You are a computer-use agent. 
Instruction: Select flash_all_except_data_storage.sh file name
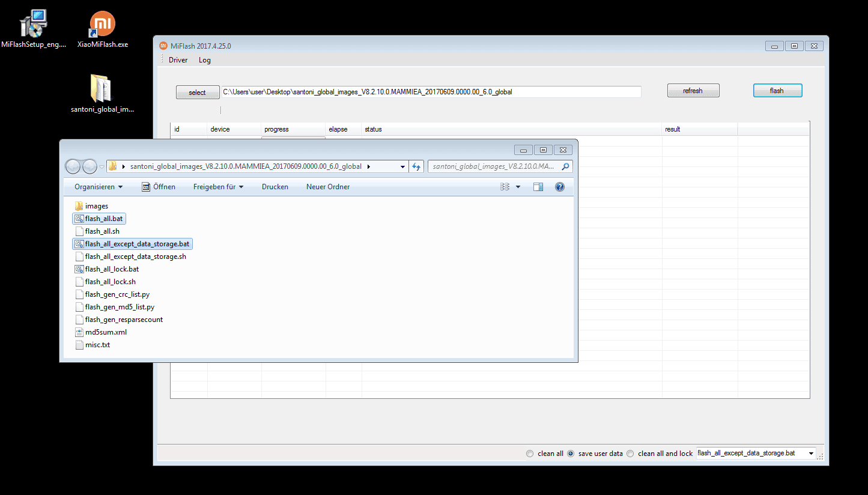(x=136, y=257)
